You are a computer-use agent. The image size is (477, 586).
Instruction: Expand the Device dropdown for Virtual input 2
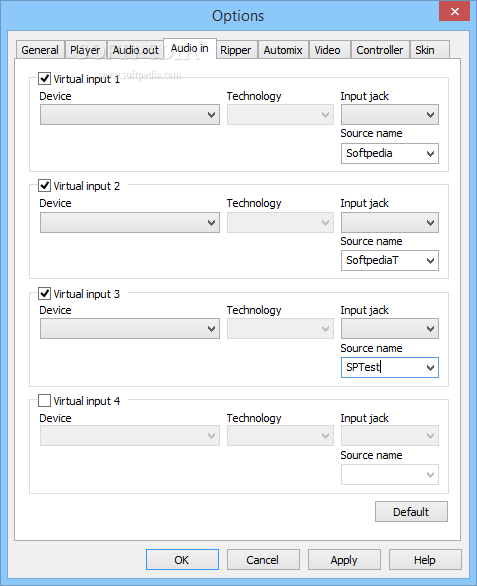tap(130, 222)
